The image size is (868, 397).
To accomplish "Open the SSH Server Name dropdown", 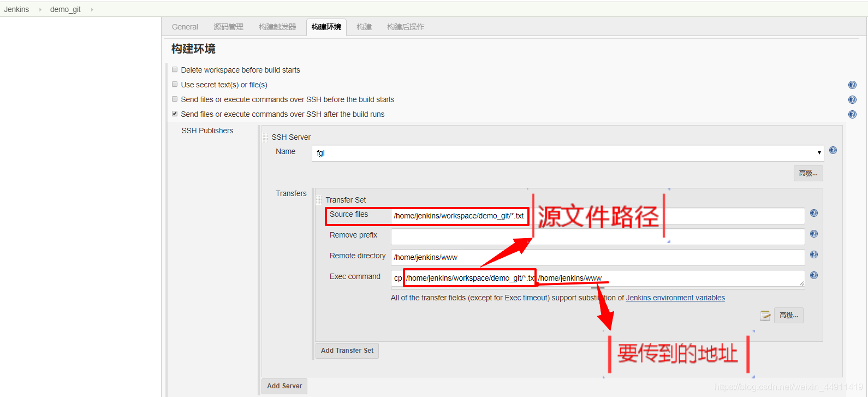I will pos(568,153).
